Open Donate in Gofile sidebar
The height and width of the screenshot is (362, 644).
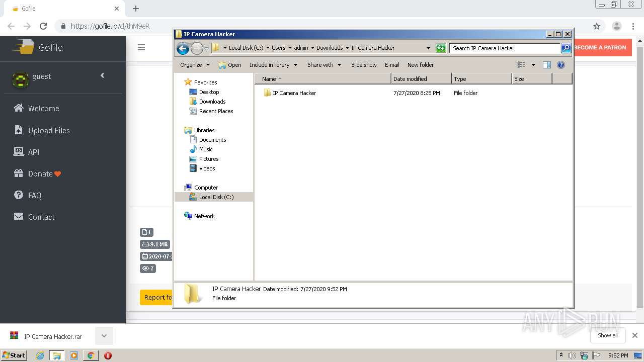tap(37, 173)
